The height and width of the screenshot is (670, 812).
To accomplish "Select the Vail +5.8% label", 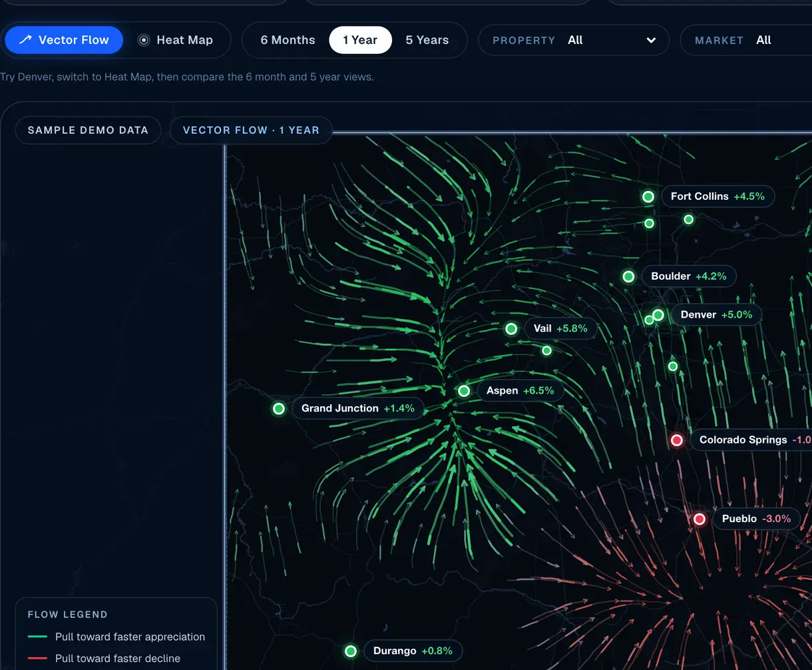I will point(560,328).
